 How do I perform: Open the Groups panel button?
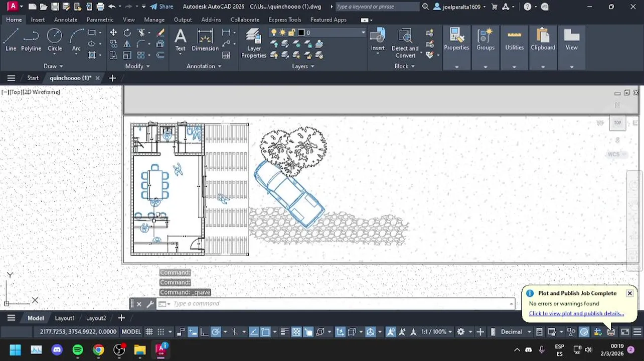coord(486,40)
